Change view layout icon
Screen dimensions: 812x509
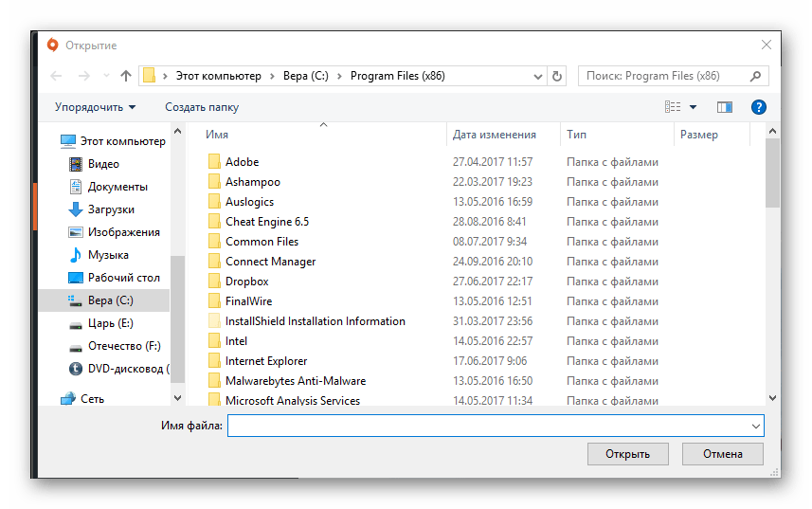[x=673, y=107]
